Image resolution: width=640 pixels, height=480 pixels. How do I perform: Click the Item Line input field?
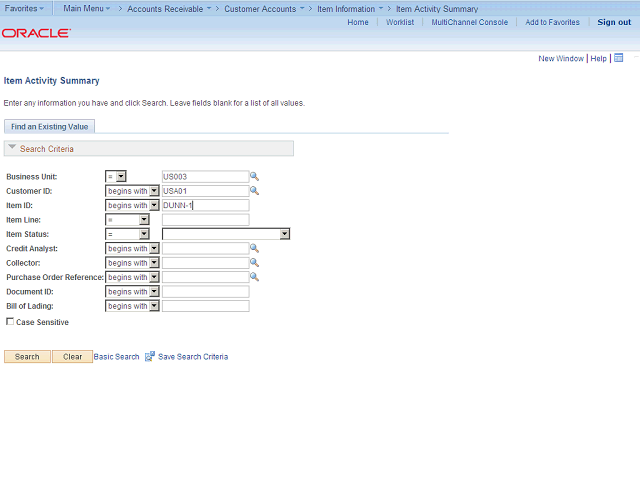point(205,220)
